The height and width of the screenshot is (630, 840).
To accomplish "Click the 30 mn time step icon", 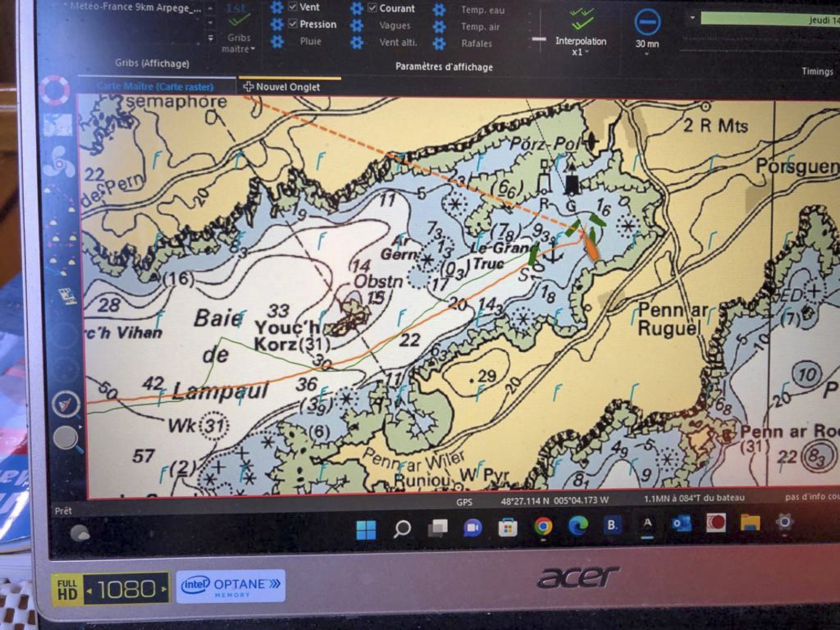I will click(x=647, y=24).
